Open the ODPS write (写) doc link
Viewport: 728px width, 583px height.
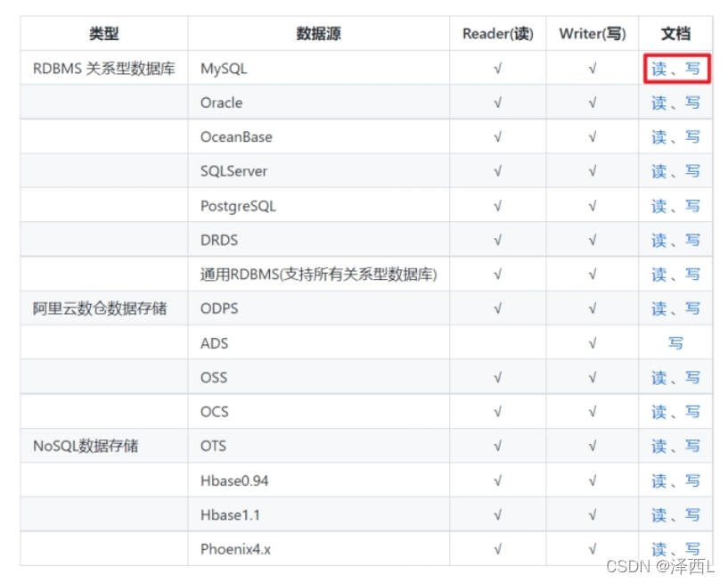tap(692, 308)
